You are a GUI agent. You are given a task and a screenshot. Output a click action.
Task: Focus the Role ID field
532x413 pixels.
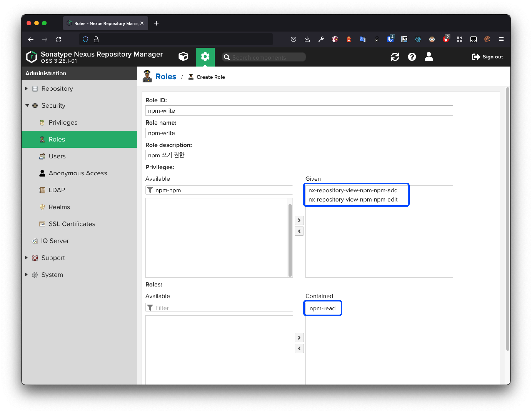(x=299, y=111)
